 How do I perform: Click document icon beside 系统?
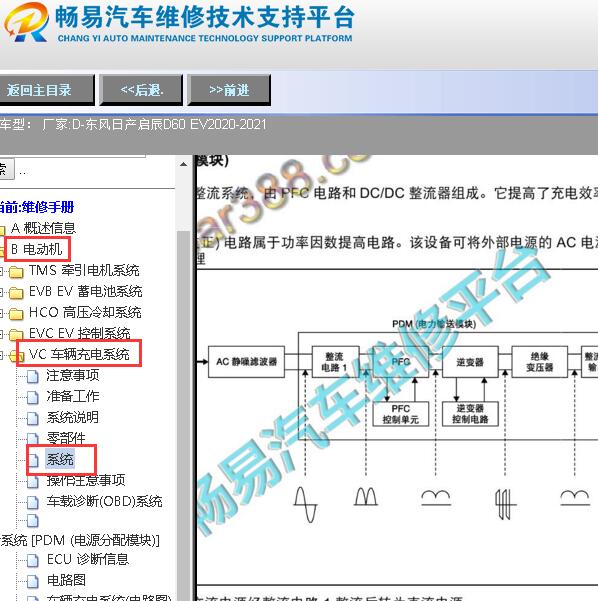click(33, 460)
